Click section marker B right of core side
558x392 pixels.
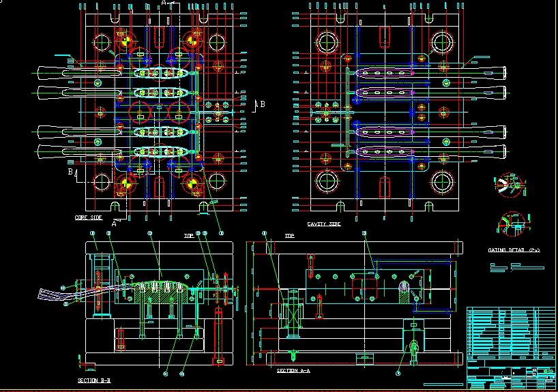click(x=262, y=104)
